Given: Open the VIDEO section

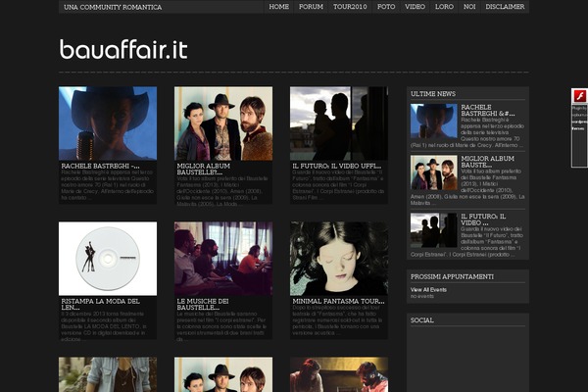Looking at the screenshot, I should click(415, 7).
